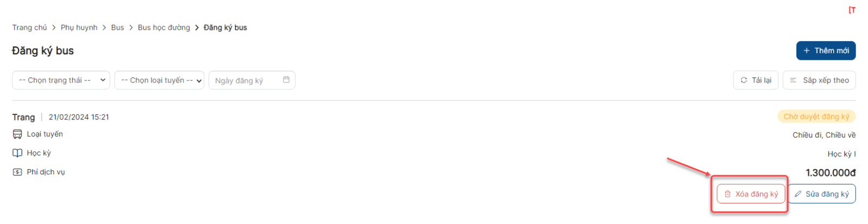Click the reload icon on Tải lại
The height and width of the screenshot is (224, 868).
click(744, 80)
